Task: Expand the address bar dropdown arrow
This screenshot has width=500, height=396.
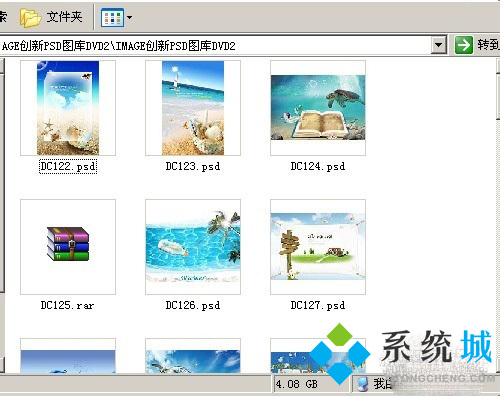Action: (x=439, y=45)
